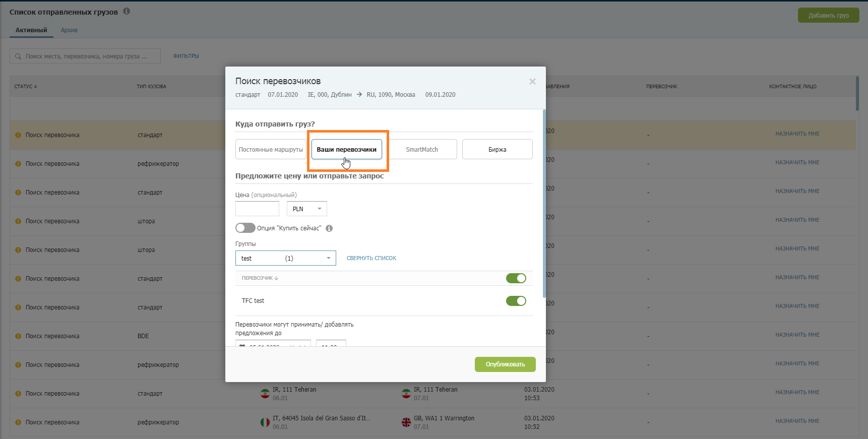Click "СВЕРНУТЬ СПИСОК" link
Screen dimensions: 868x439
371,258
